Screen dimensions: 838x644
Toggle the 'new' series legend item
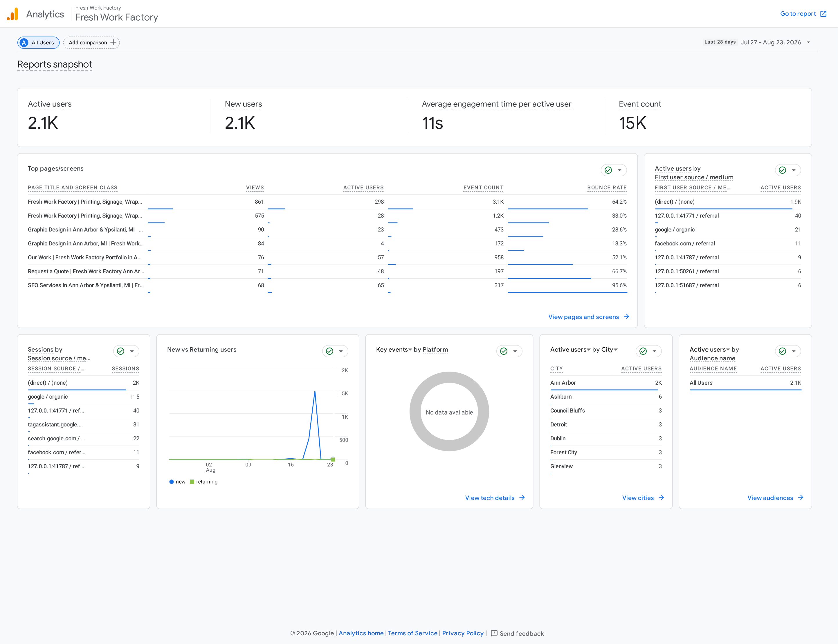[177, 482]
